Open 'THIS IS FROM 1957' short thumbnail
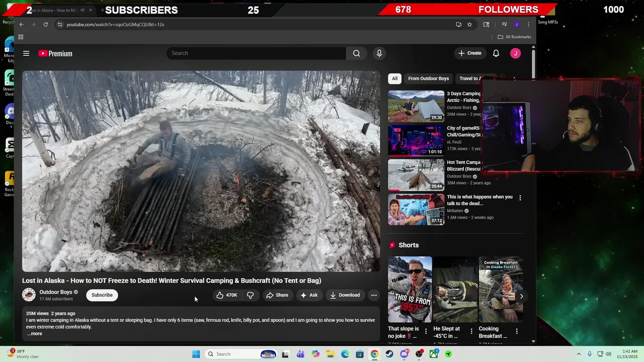The image size is (644, 362). [x=410, y=290]
